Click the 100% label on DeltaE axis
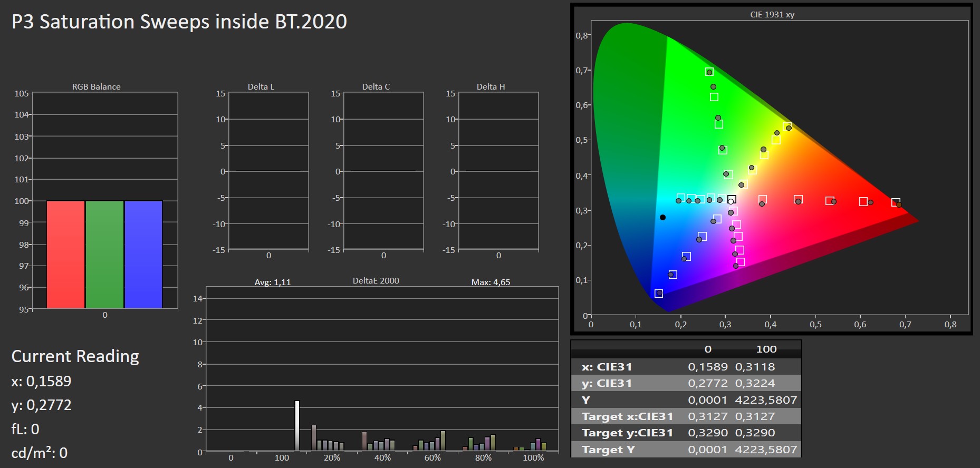980x468 pixels. click(x=533, y=458)
